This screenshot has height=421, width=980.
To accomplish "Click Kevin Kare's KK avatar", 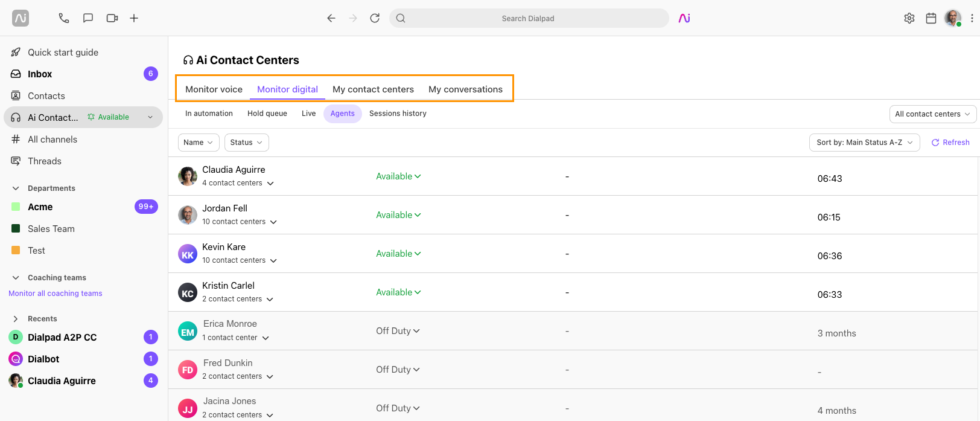I will [188, 254].
